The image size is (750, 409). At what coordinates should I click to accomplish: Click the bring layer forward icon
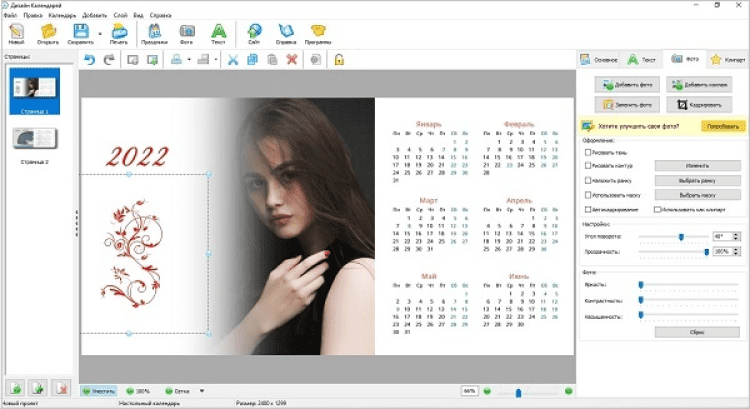(x=176, y=60)
